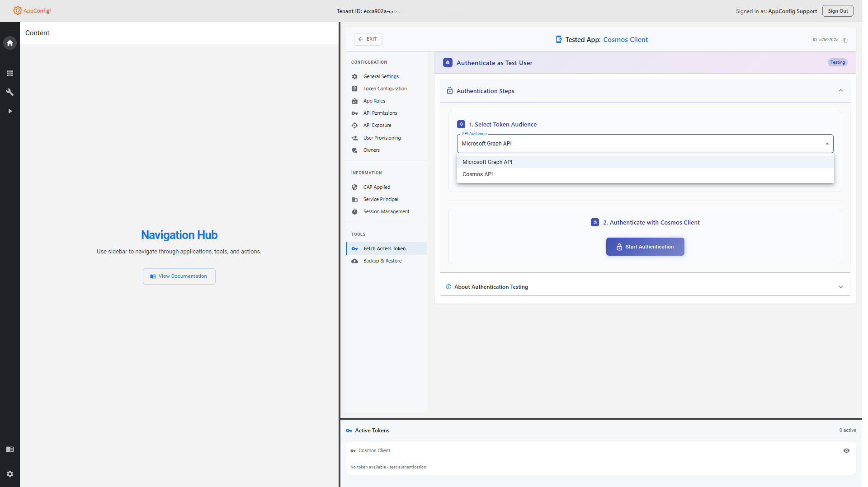Collapse the Authentication Steps section chevron
This screenshot has height=487, width=868.
click(x=841, y=91)
